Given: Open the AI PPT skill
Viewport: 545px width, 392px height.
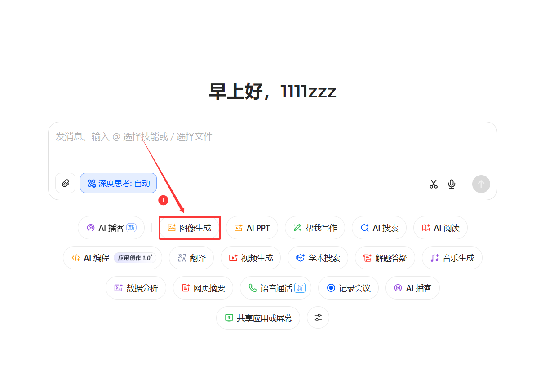Looking at the screenshot, I should [252, 228].
